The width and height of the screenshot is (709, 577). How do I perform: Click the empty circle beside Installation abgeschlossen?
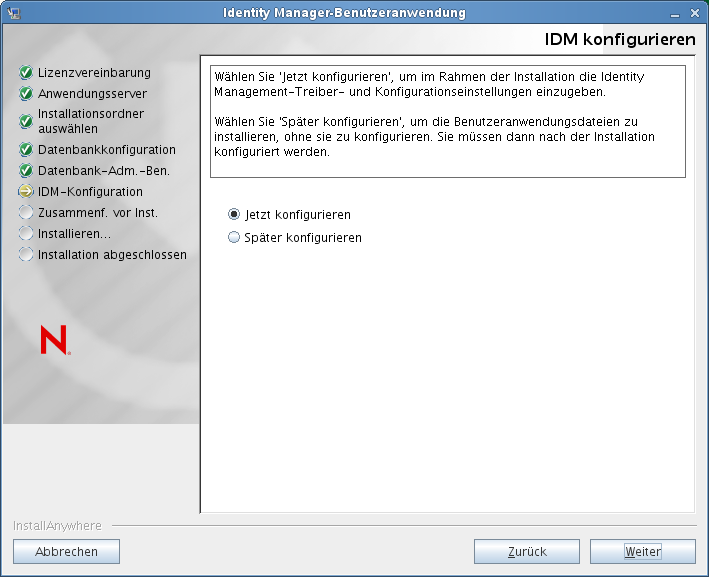[26, 254]
